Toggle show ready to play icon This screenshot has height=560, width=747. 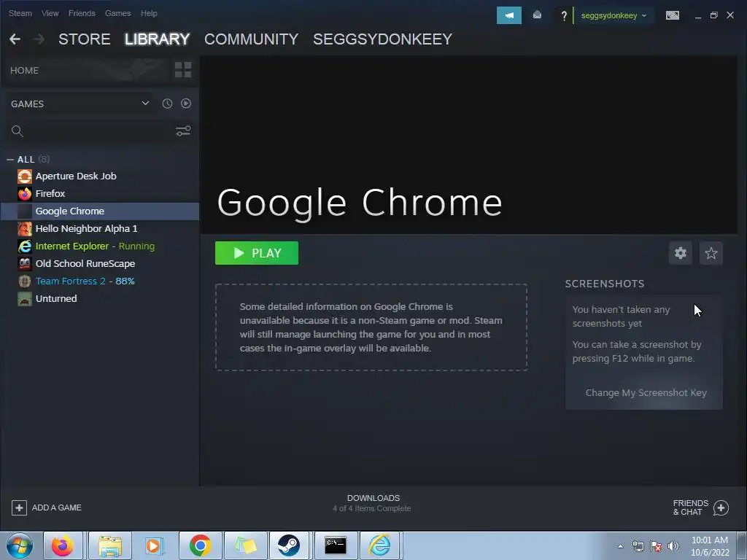186,104
